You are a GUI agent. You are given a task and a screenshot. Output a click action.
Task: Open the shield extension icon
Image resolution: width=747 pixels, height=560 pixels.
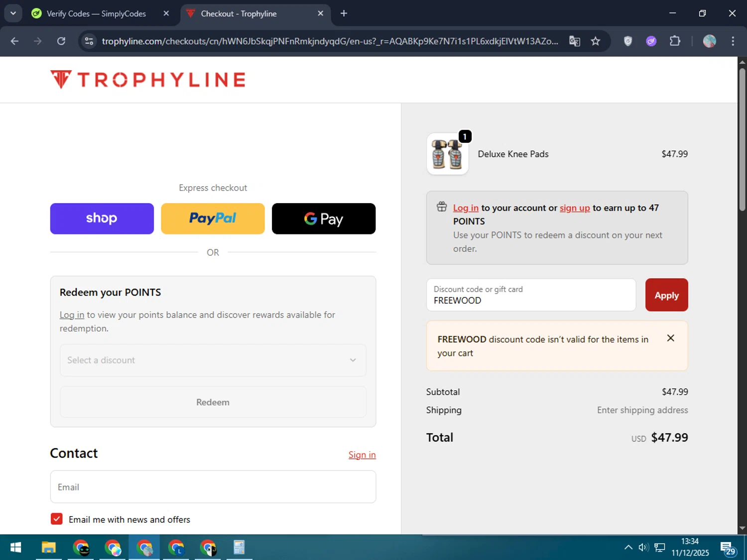point(628,41)
